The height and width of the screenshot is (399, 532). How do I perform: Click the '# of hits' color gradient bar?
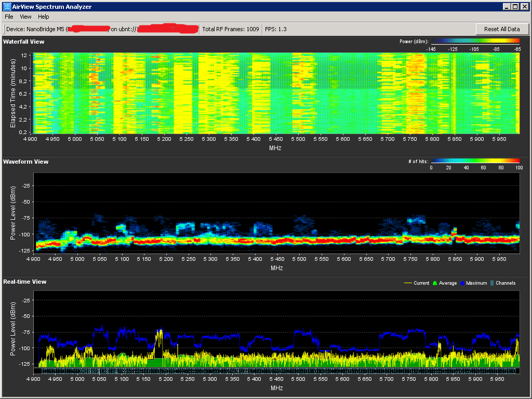475,161
